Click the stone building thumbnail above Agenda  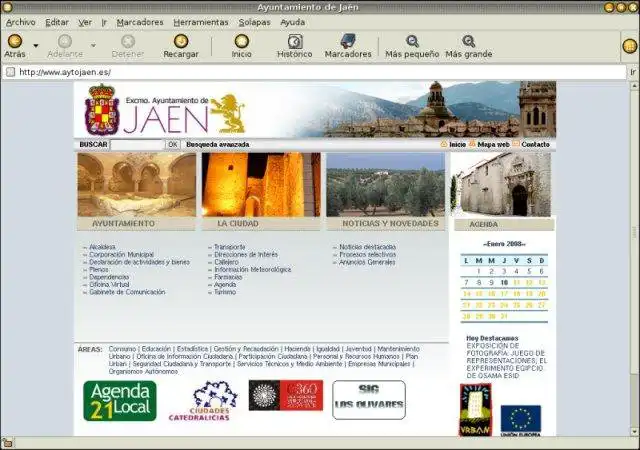501,185
